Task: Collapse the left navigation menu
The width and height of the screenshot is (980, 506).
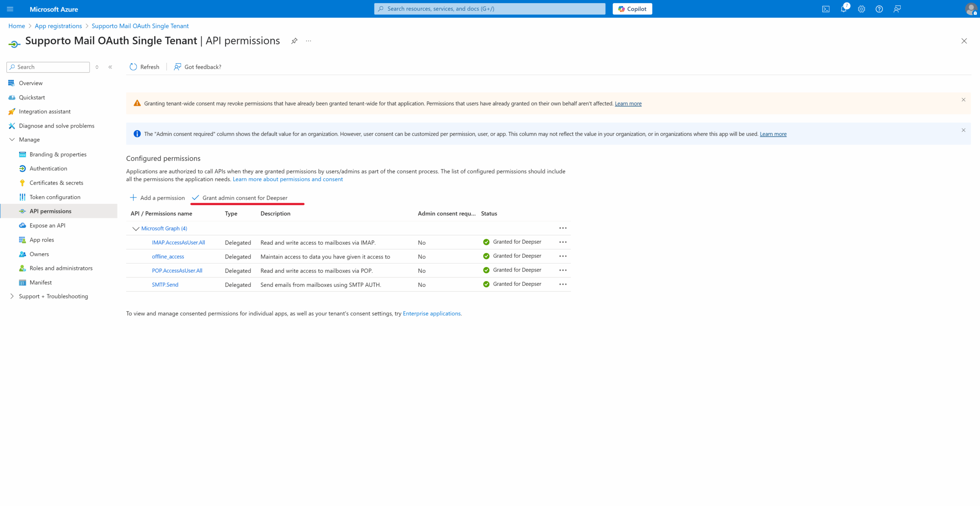Action: point(110,67)
